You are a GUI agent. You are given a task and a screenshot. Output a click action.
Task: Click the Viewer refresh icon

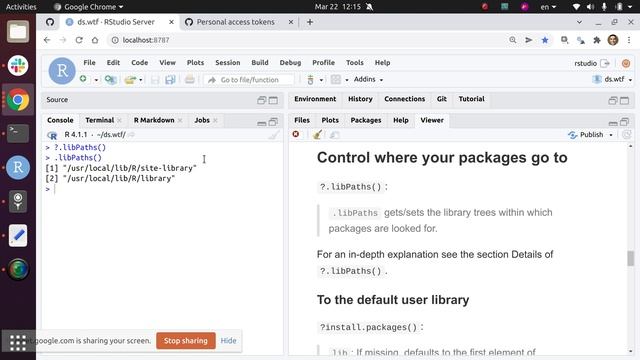(627, 135)
